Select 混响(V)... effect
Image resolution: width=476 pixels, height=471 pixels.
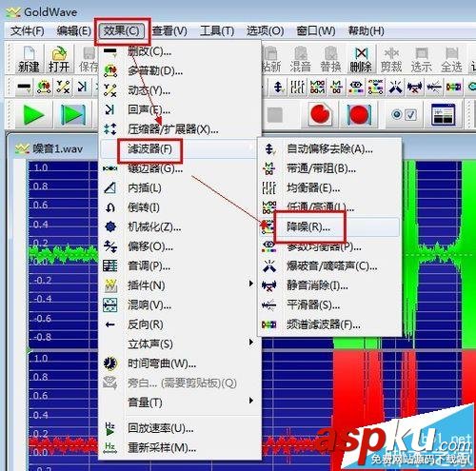179,305
